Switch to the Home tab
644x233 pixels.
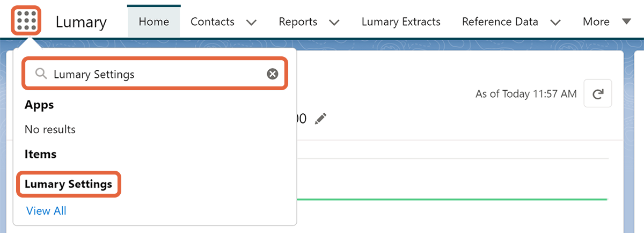coord(153,22)
